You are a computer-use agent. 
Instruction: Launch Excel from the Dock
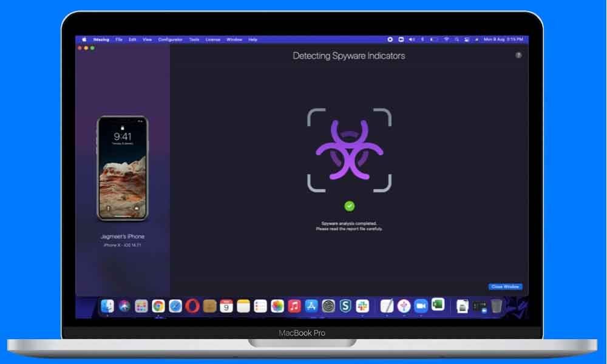click(438, 305)
